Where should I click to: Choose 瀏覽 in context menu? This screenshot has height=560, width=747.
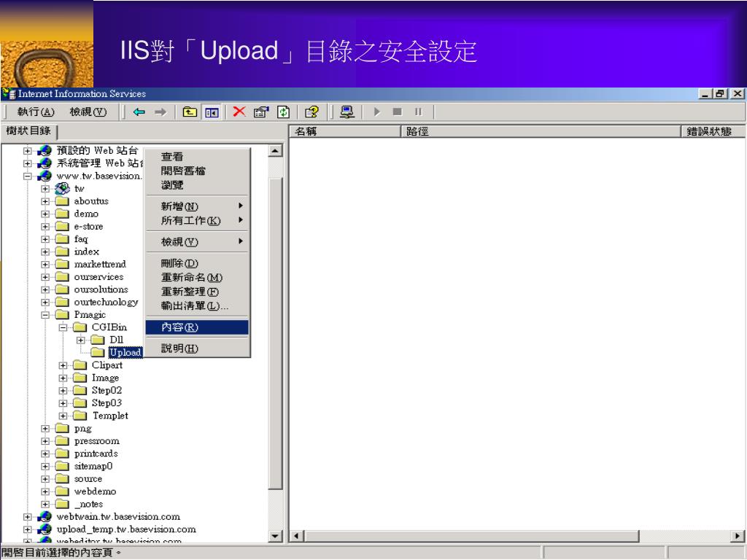click(x=197, y=184)
